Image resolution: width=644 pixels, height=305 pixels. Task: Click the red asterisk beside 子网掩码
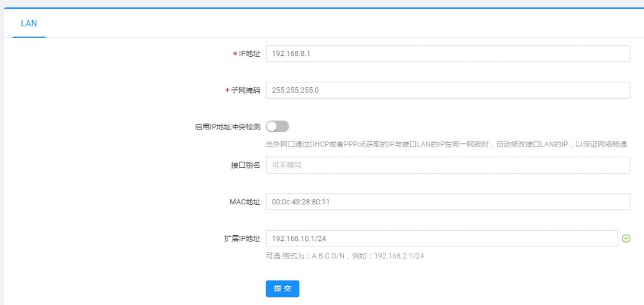point(227,91)
